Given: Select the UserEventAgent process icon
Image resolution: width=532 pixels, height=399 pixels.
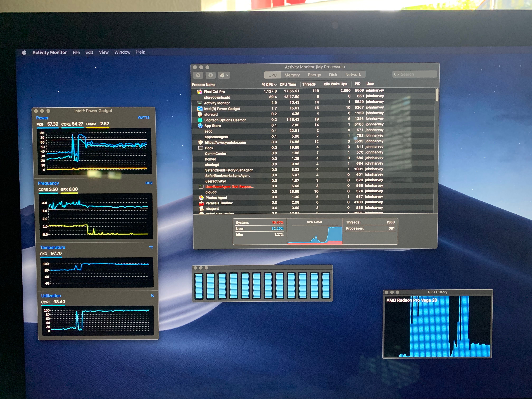Looking at the screenshot, I should point(201,187).
